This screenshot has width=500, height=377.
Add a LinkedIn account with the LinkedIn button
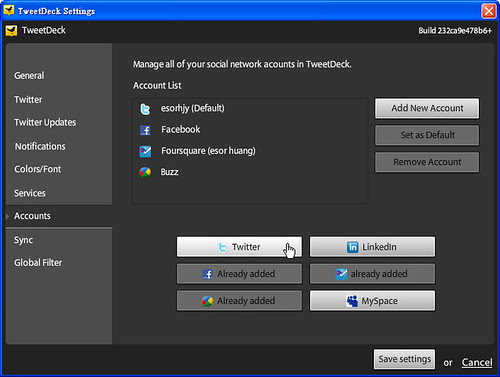tap(372, 247)
